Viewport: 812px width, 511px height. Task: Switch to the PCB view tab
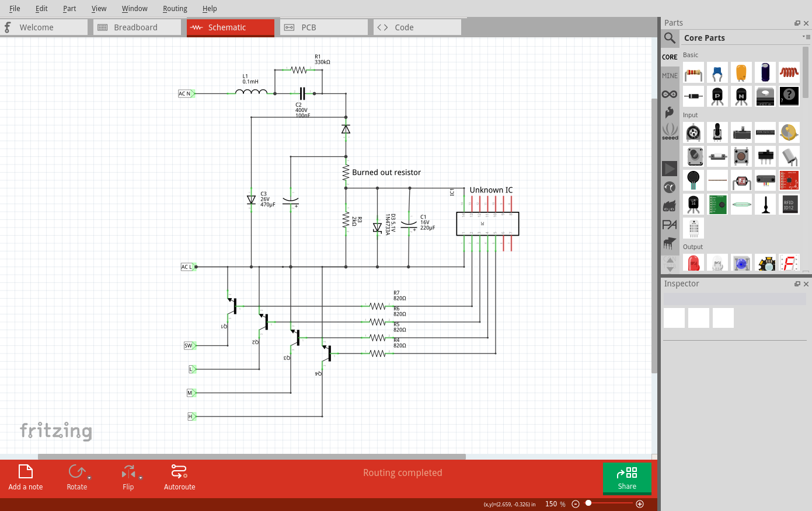309,27
